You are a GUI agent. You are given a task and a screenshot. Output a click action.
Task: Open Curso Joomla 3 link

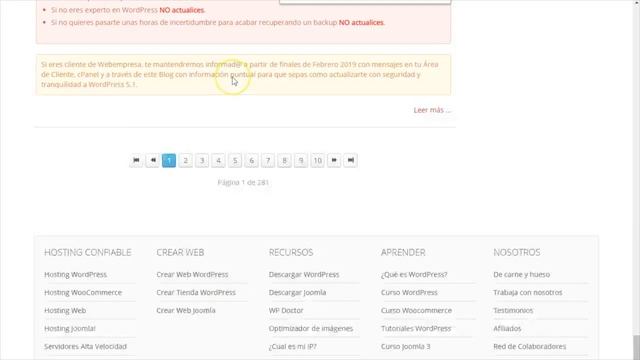pos(406,346)
